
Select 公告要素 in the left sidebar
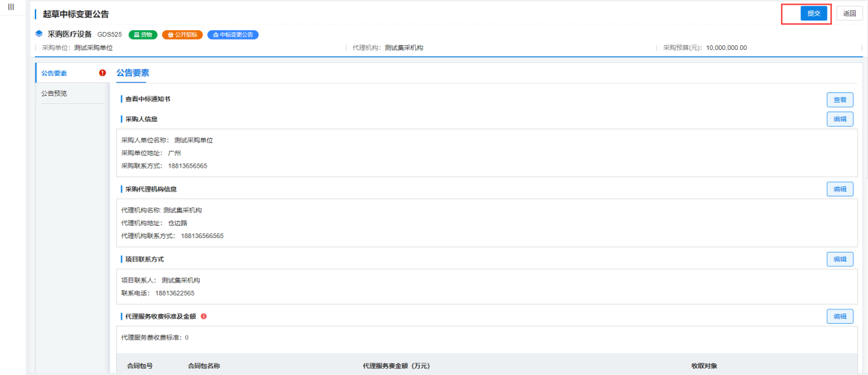pyautogui.click(x=55, y=73)
